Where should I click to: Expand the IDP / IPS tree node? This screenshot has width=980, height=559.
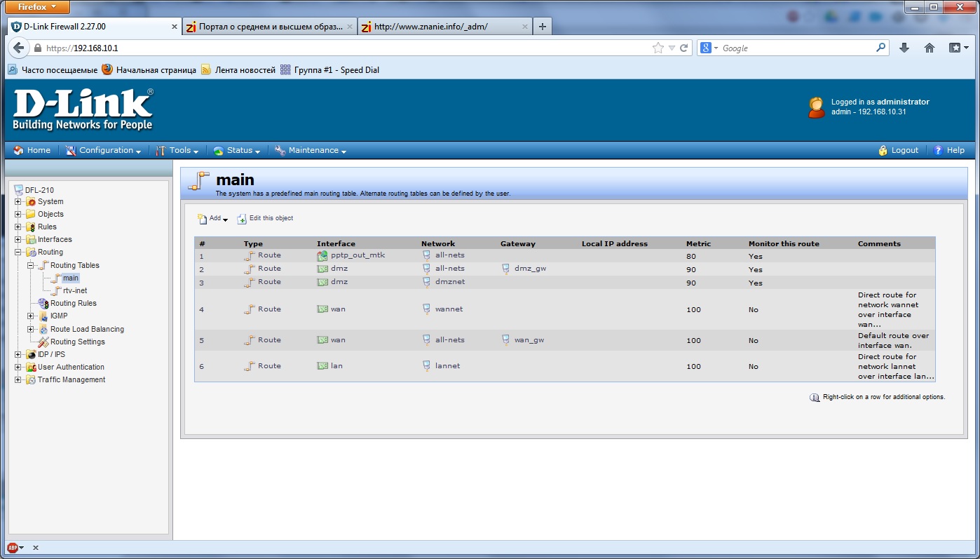tap(18, 354)
